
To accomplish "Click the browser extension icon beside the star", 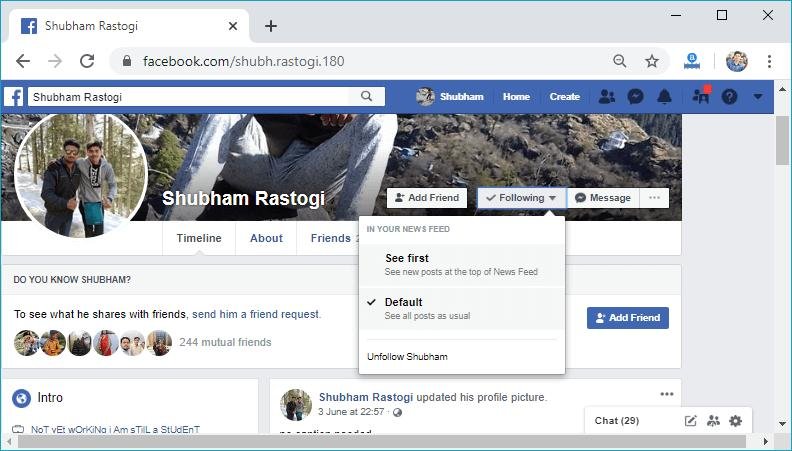I will point(692,61).
